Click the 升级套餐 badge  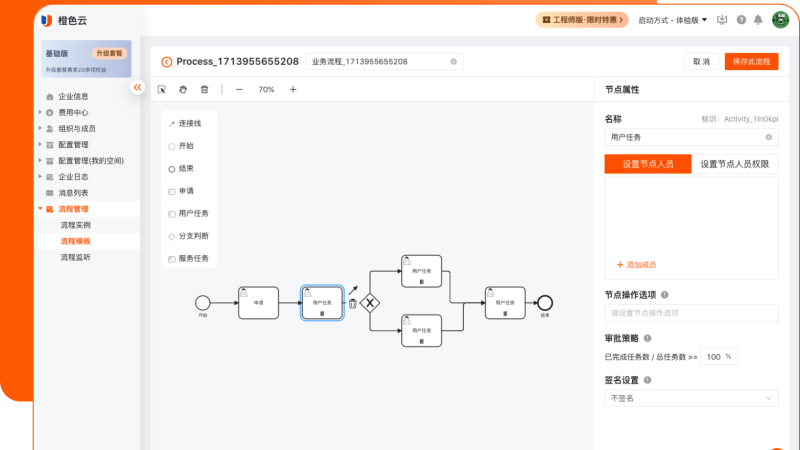109,54
